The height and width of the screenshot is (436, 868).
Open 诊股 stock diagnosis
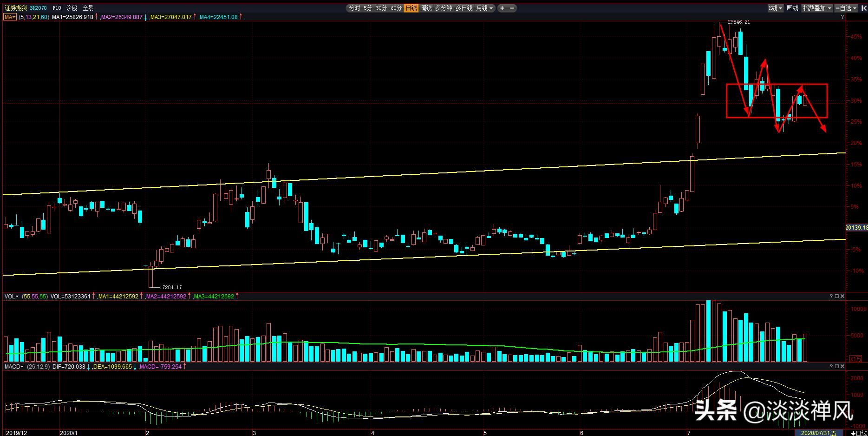(x=72, y=8)
